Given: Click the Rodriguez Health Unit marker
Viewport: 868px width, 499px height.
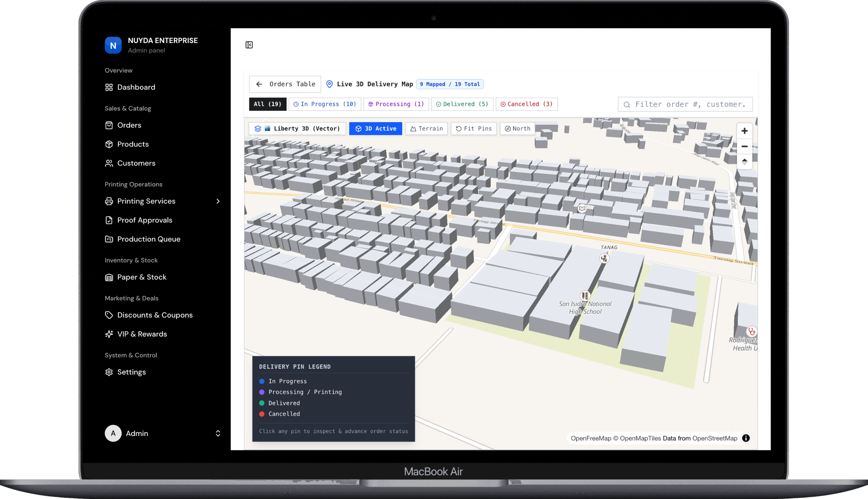Looking at the screenshot, I should (x=751, y=331).
